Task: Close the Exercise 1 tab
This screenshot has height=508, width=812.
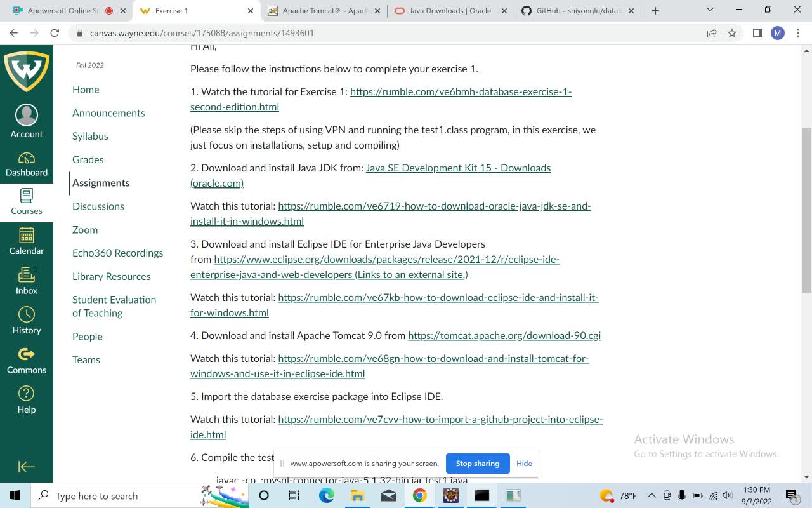Action: (251, 11)
